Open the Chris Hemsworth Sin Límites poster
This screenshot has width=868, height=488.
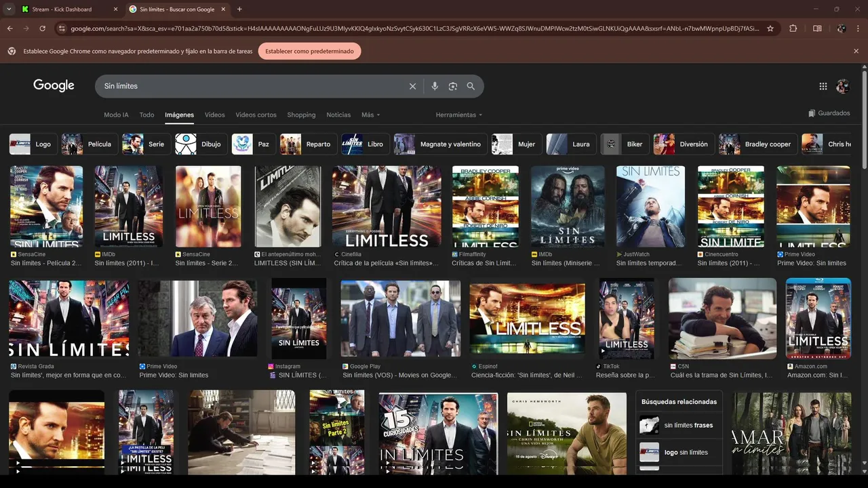pos(567,434)
